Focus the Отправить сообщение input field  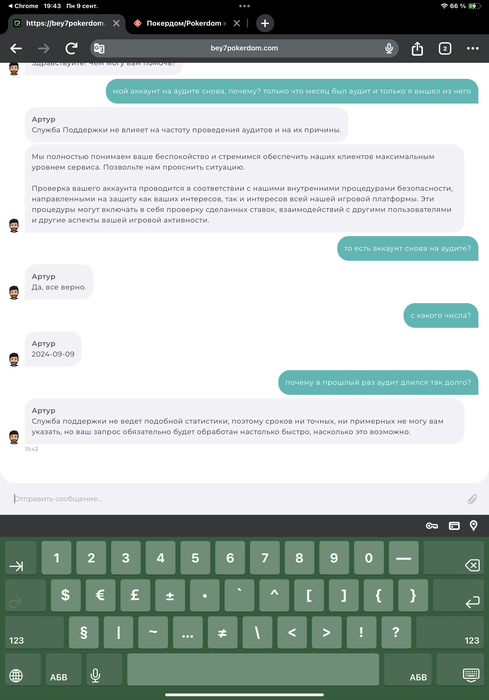pyautogui.click(x=237, y=499)
